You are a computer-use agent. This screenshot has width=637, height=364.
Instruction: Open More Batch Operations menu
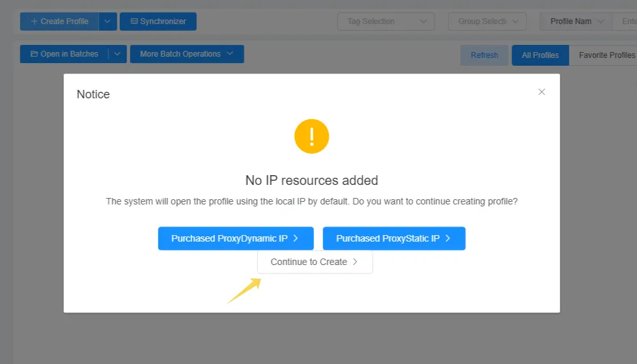(x=187, y=54)
